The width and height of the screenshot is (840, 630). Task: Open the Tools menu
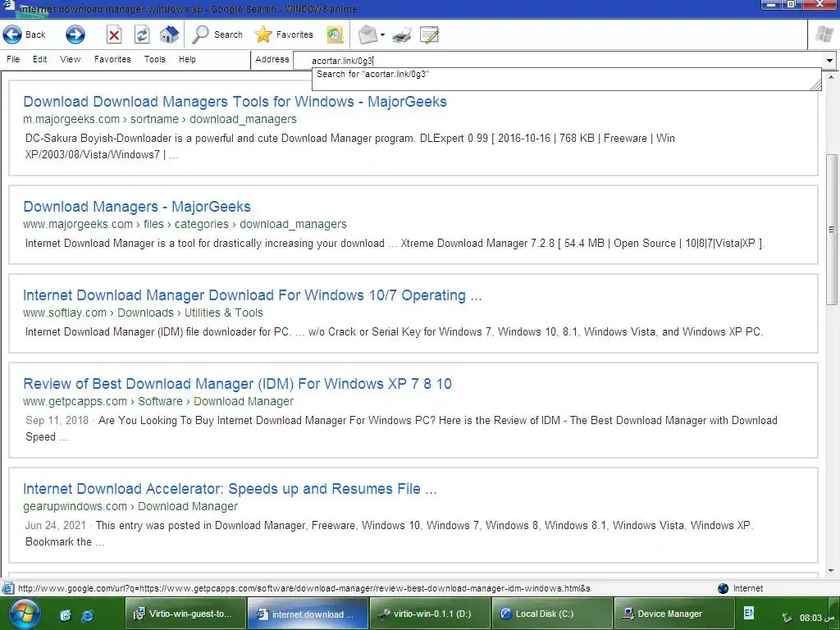(x=154, y=59)
